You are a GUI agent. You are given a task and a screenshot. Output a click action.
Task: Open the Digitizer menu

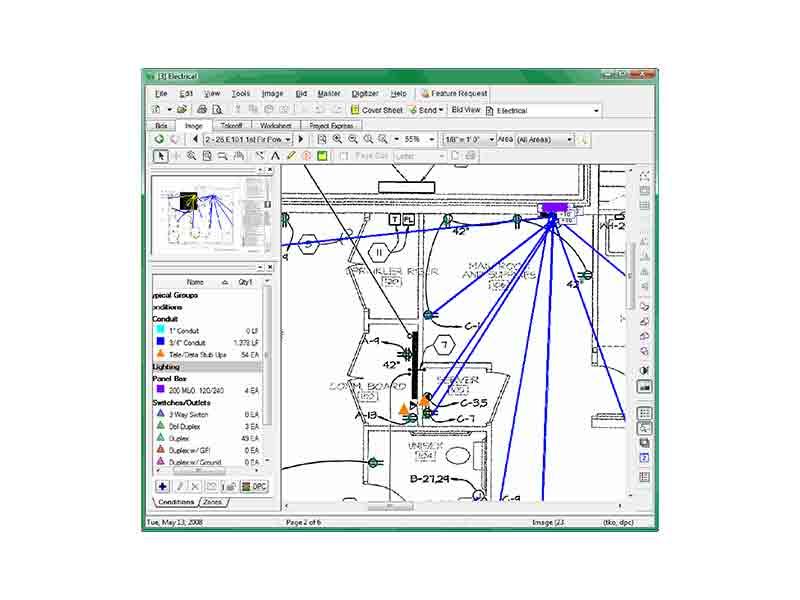(365, 93)
